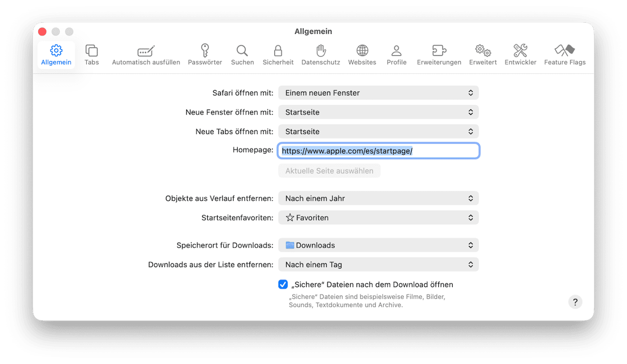Close the settings window with red button
Screen dimensions: 627x364
tap(42, 31)
